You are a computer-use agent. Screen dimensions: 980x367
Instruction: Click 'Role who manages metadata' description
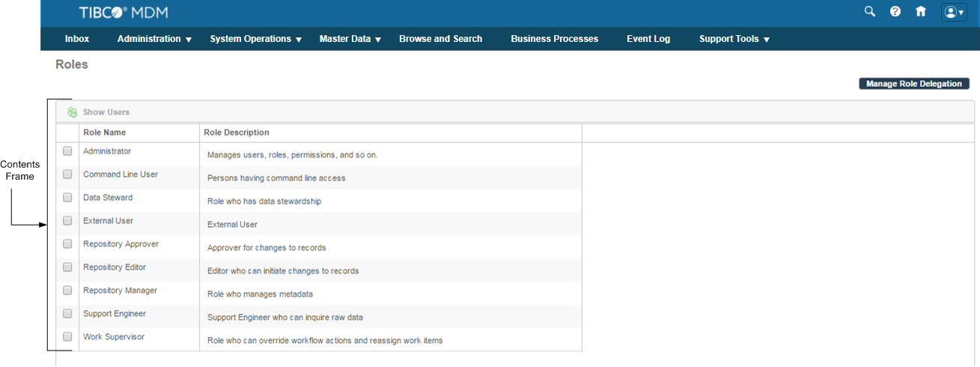260,294
